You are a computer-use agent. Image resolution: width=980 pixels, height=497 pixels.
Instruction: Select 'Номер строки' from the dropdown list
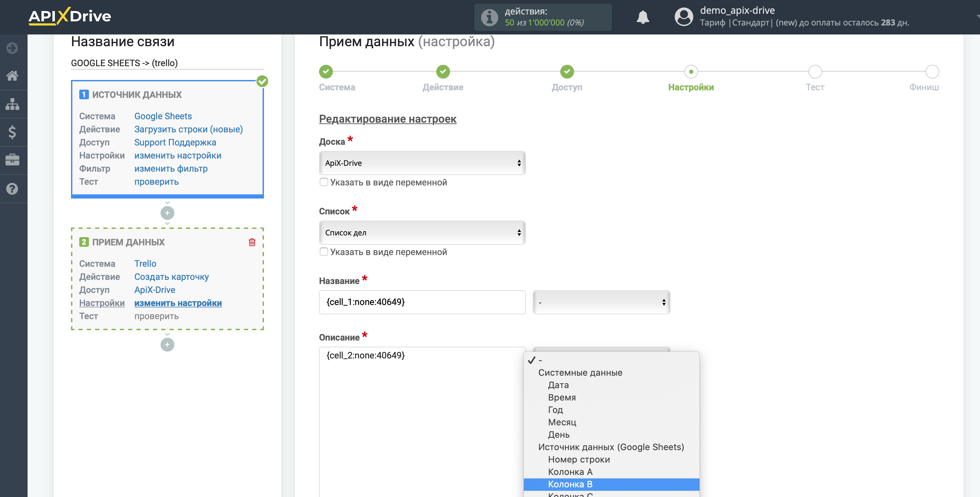click(611, 460)
